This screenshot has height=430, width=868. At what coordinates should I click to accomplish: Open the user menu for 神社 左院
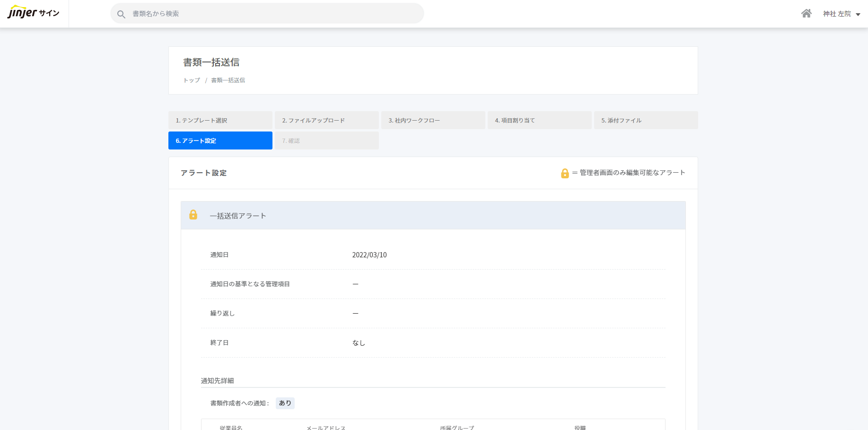[x=836, y=13]
